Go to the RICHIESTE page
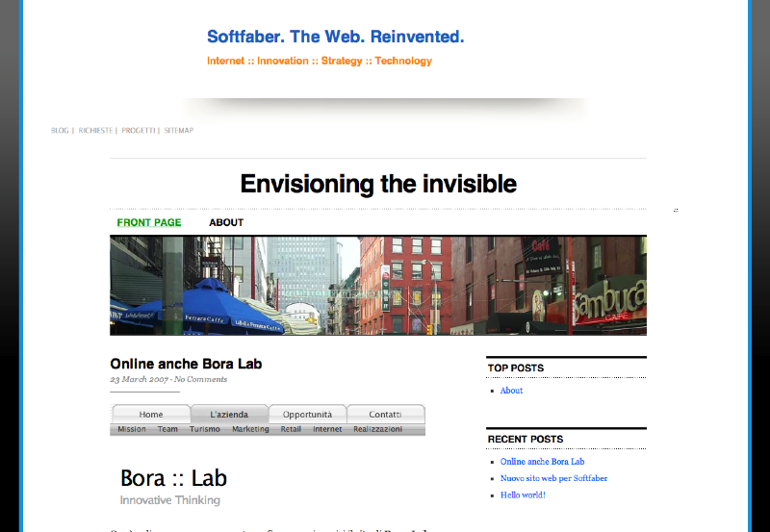This screenshot has height=532, width=770. click(95, 130)
